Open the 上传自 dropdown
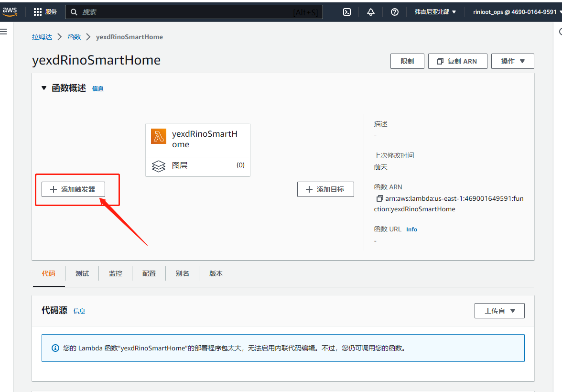The image size is (562, 392). pos(499,311)
